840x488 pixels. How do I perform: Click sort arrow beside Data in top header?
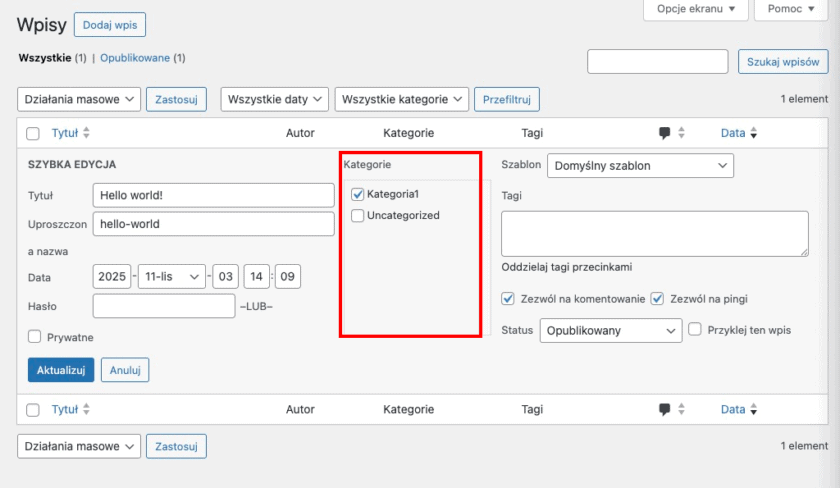(x=754, y=132)
